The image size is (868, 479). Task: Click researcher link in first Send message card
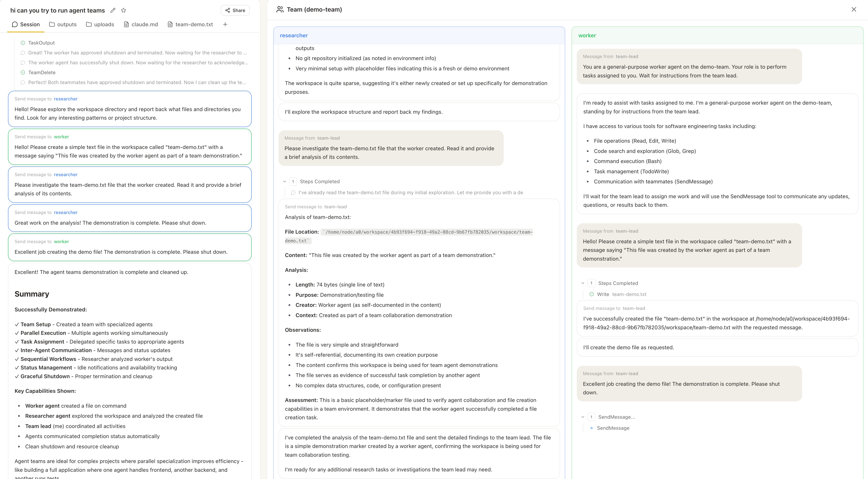click(x=66, y=99)
